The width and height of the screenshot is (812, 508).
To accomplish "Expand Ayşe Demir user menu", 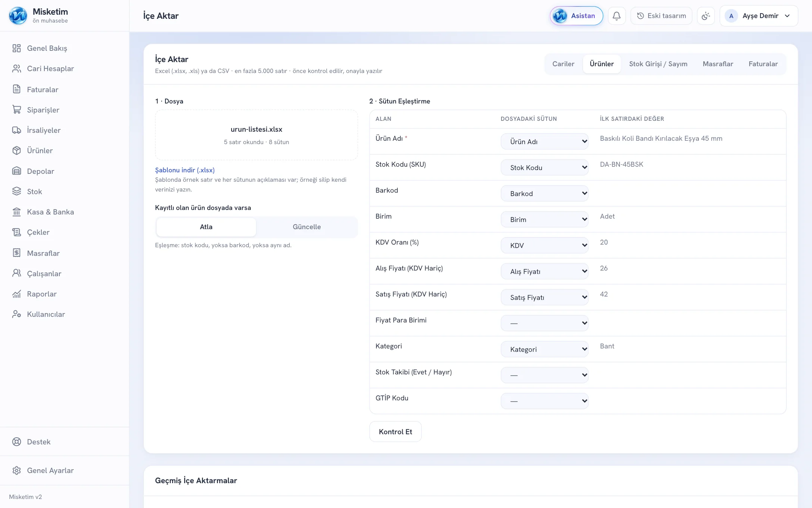I will [759, 16].
